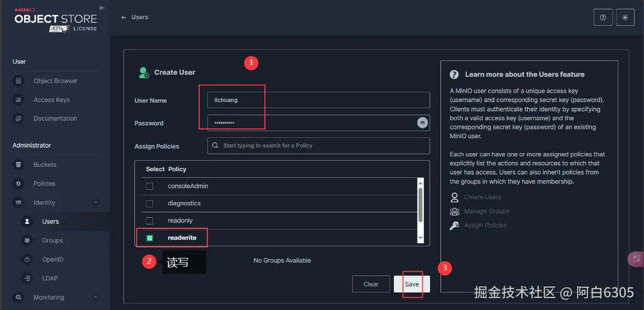
Task: Click the Groups sidebar icon
Action: [x=27, y=240]
